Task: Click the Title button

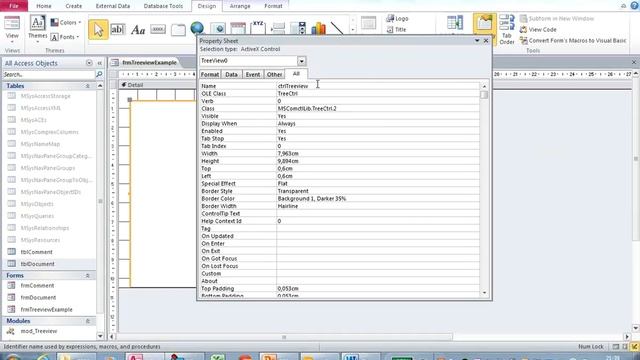Action: [397, 29]
